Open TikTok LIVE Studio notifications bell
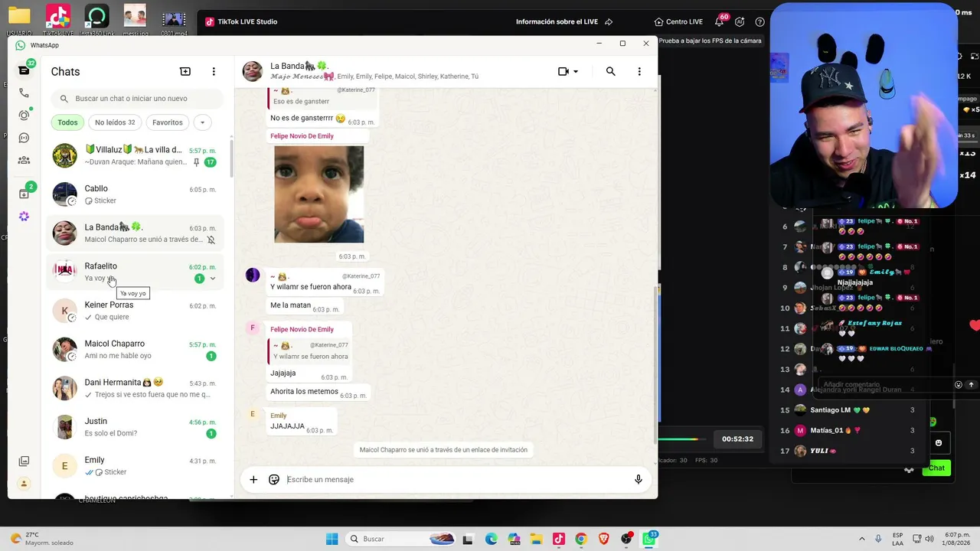 coord(720,21)
